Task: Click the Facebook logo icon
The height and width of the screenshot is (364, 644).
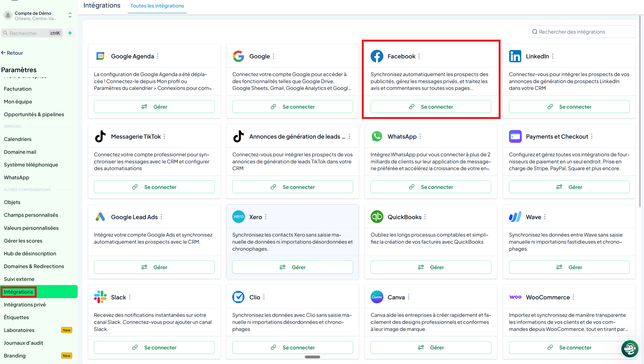Action: 377,56
